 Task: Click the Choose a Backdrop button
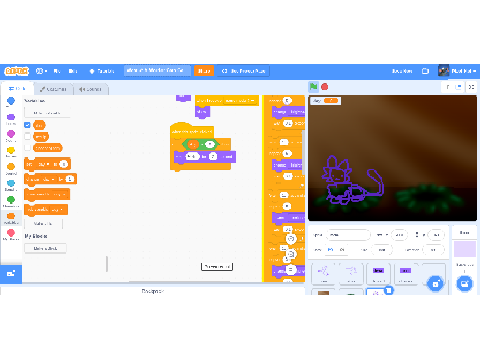(x=464, y=284)
